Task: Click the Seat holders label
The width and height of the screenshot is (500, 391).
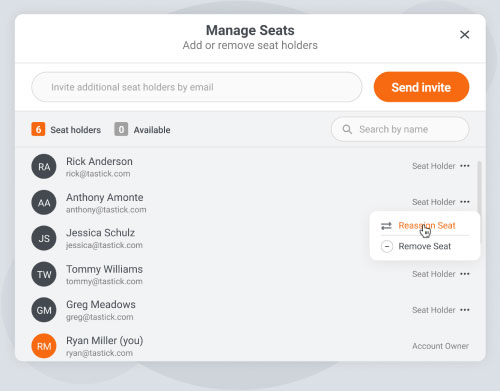Action: point(76,130)
